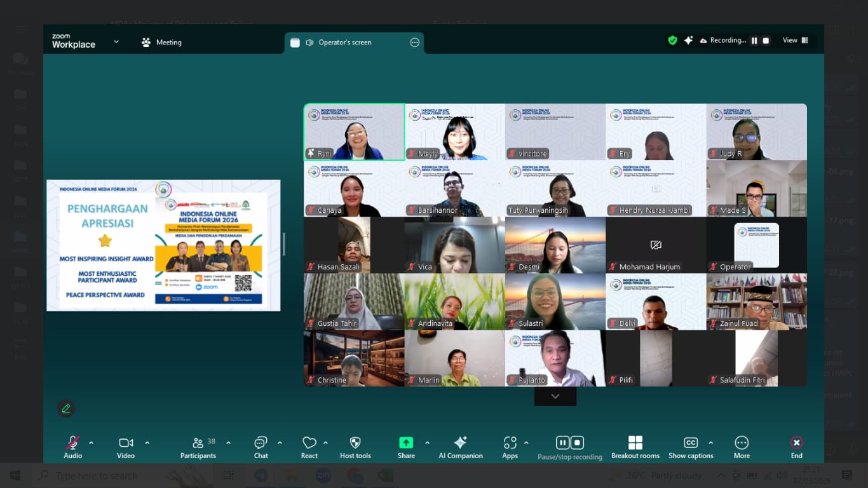This screenshot has height=488, width=868.
Task: Open Breakout rooms
Action: coord(635,443)
